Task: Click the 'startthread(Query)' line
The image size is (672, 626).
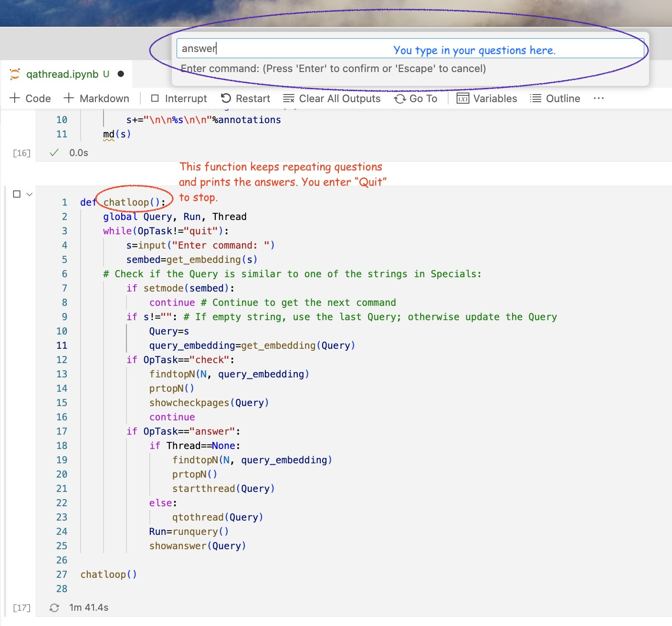Action: (x=223, y=489)
